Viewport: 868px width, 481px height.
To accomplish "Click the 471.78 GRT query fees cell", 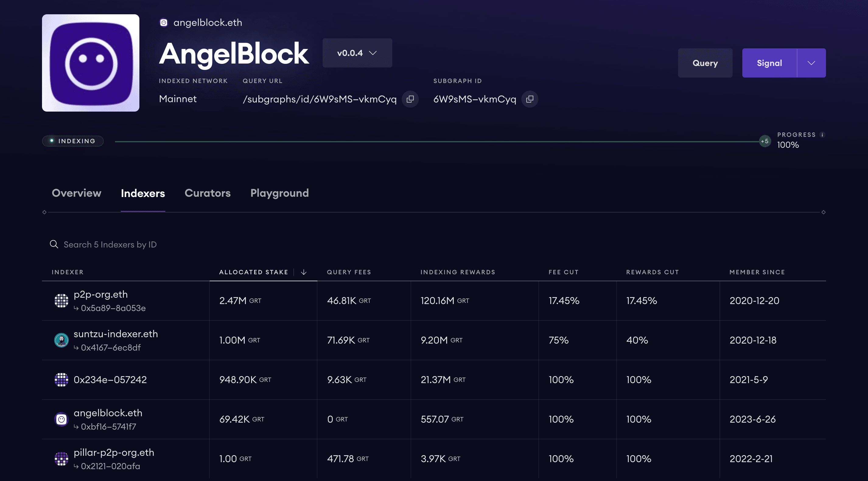I will (348, 459).
